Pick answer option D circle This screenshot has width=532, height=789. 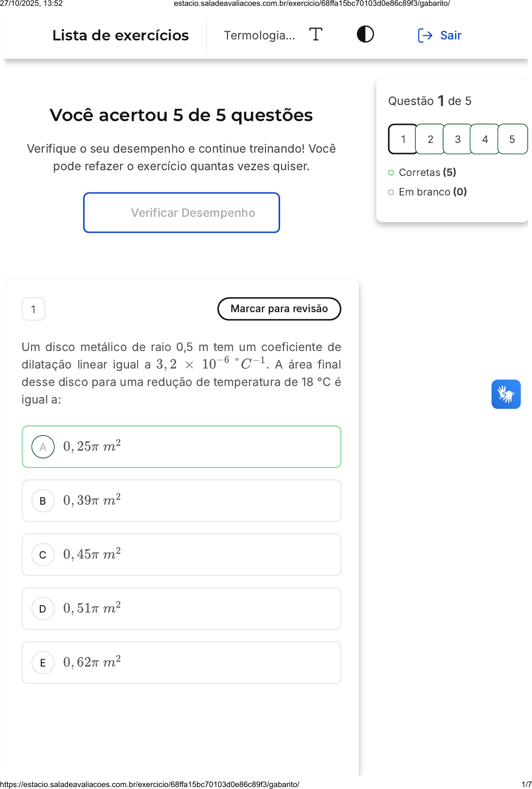click(x=43, y=609)
